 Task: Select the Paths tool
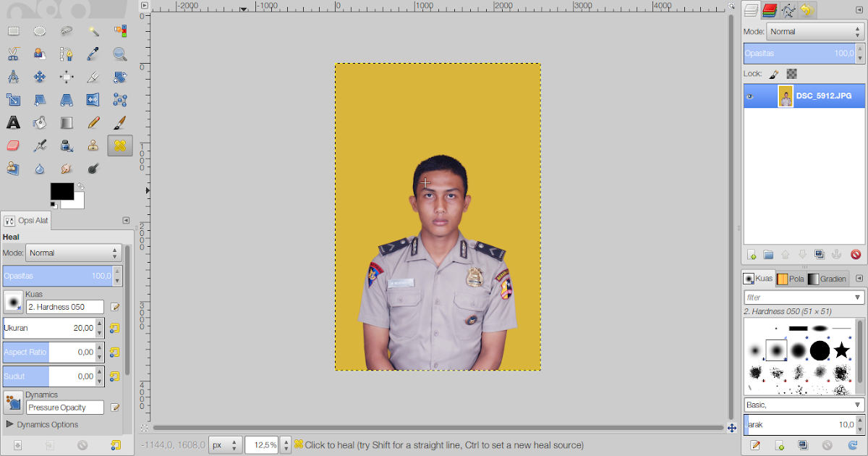[67, 54]
